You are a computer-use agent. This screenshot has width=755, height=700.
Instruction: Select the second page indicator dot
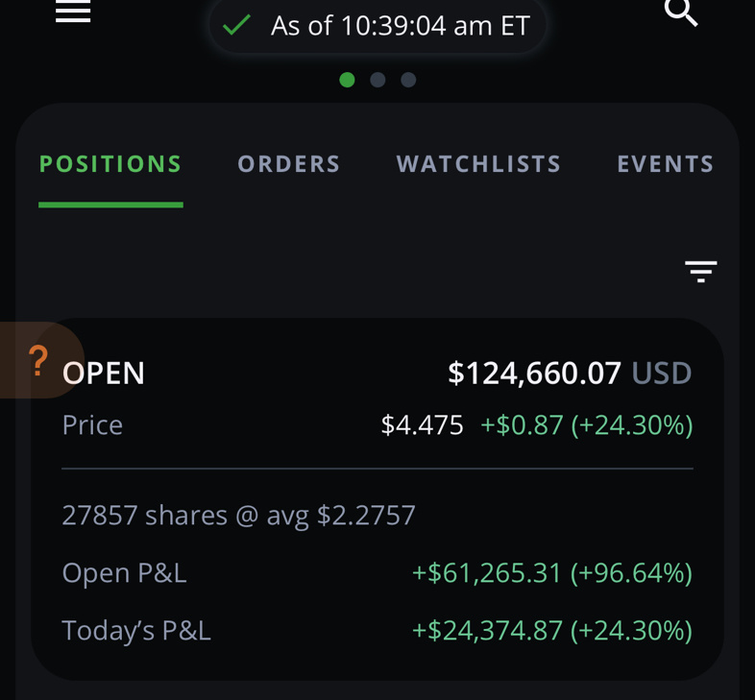377,80
